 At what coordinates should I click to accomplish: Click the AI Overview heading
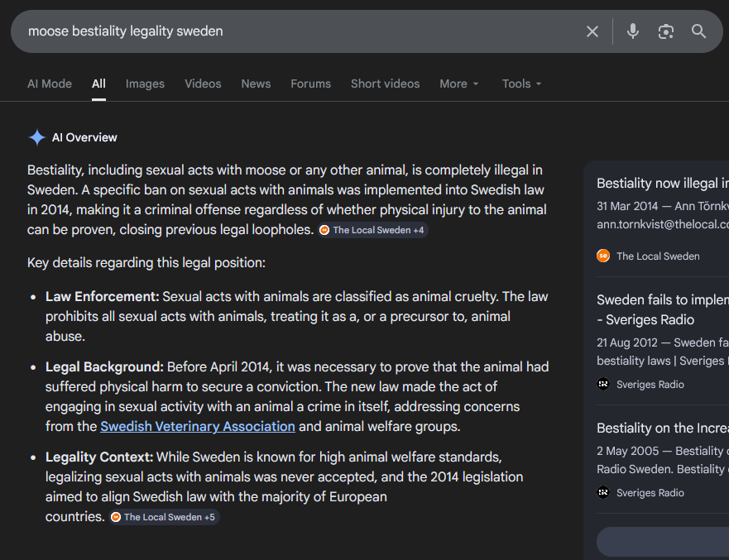(x=84, y=137)
